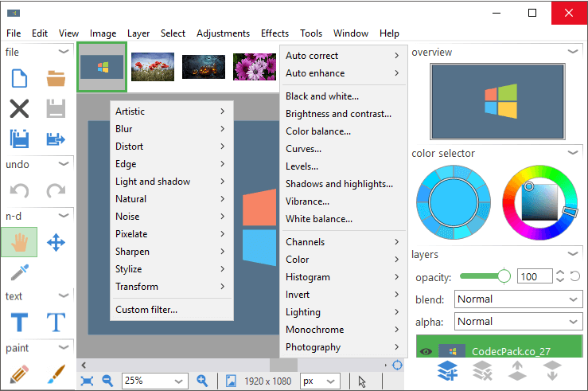This screenshot has height=391, width=588.
Task: Click the new file icon
Action: pyautogui.click(x=19, y=79)
